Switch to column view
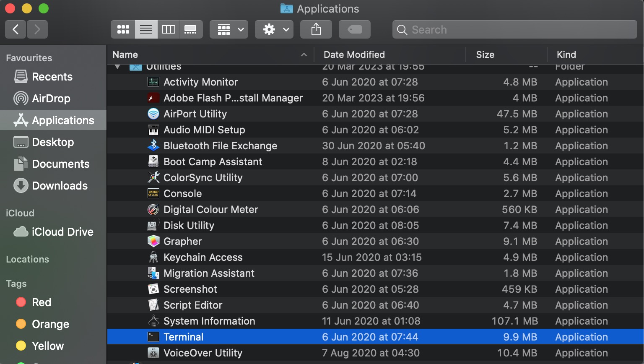The width and height of the screenshot is (644, 364). [x=169, y=29]
